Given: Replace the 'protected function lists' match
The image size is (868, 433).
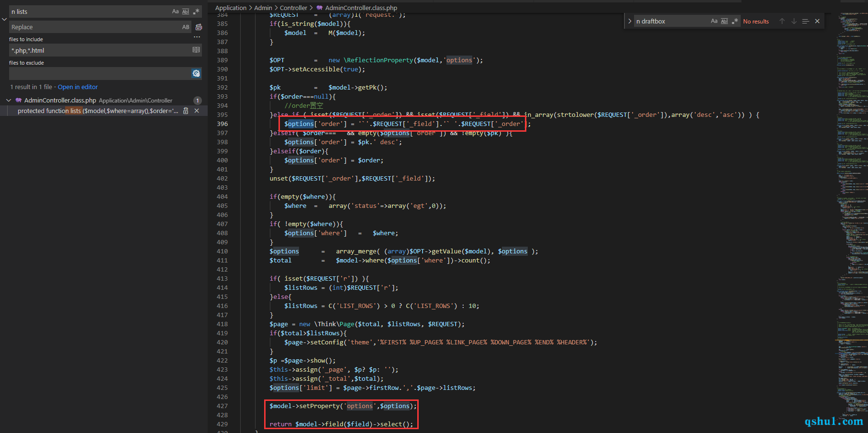Looking at the screenshot, I should pos(186,111).
